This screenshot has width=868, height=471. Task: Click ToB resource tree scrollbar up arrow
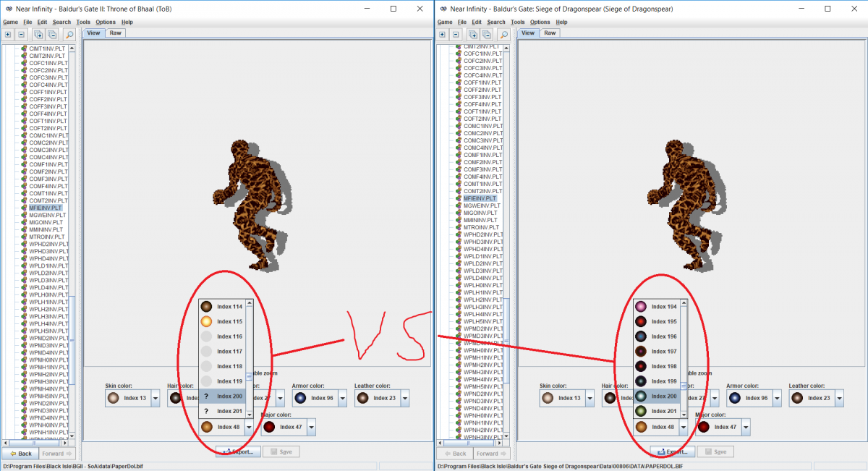coord(71,48)
